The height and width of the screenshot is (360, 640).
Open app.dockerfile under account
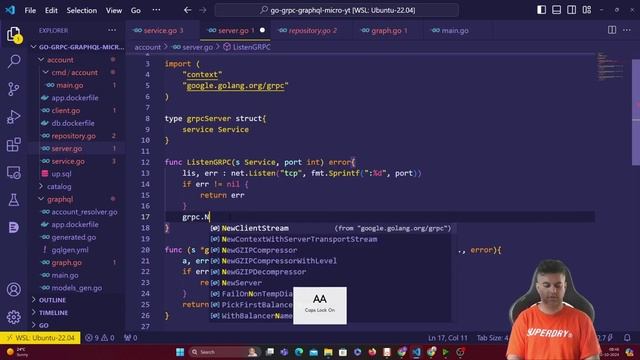click(78, 98)
